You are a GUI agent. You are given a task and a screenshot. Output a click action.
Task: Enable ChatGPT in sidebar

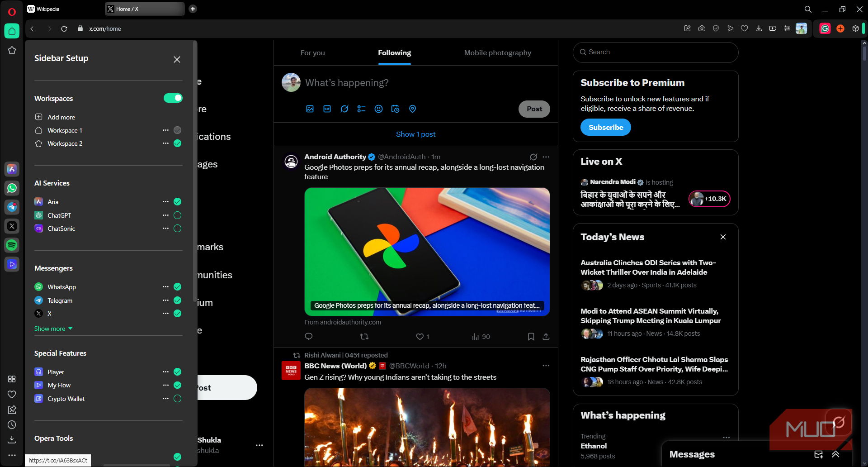tap(178, 215)
